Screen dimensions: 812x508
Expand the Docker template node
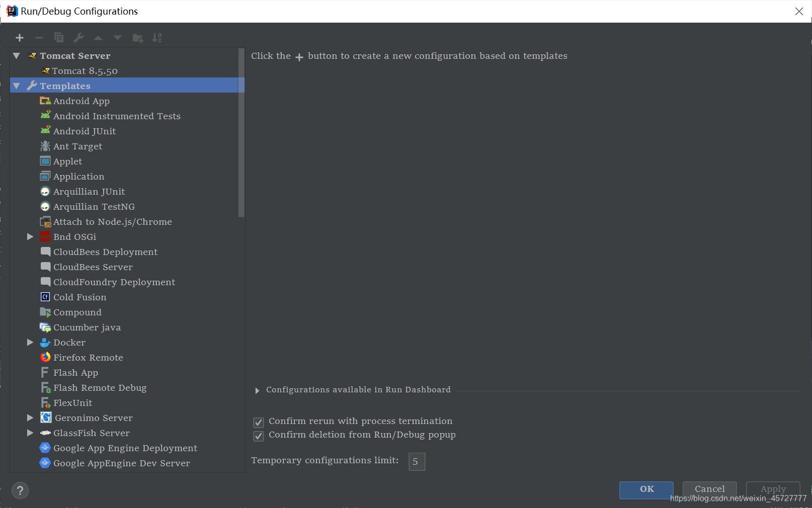tap(30, 343)
